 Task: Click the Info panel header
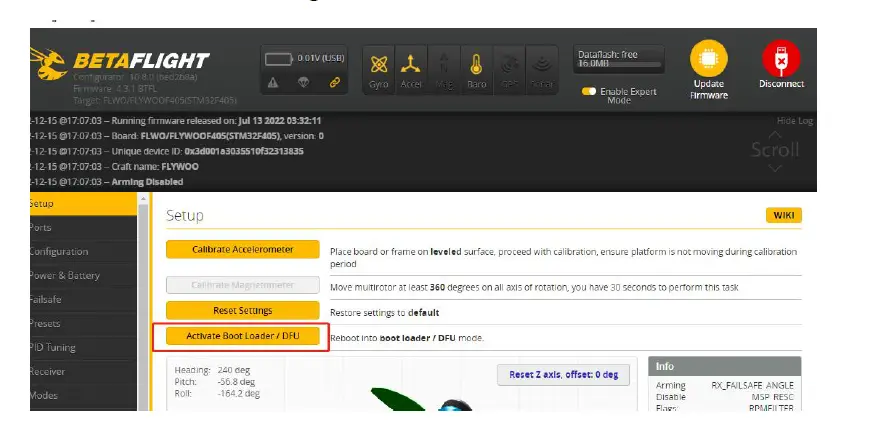coord(725,367)
